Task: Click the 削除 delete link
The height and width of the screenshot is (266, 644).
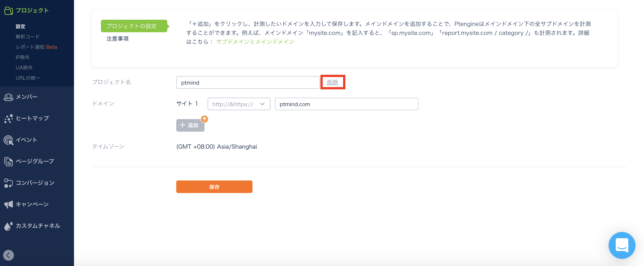Action: click(333, 82)
